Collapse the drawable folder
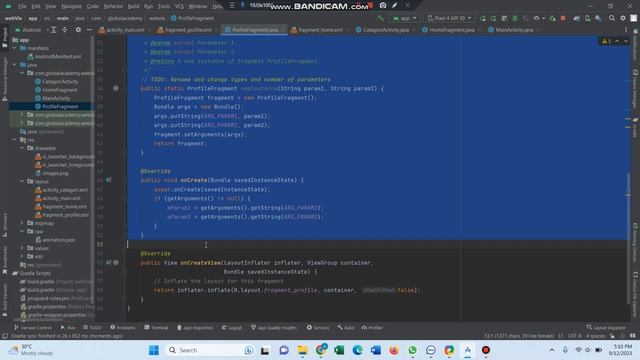Screen dimensions: 640x360 (22, 148)
